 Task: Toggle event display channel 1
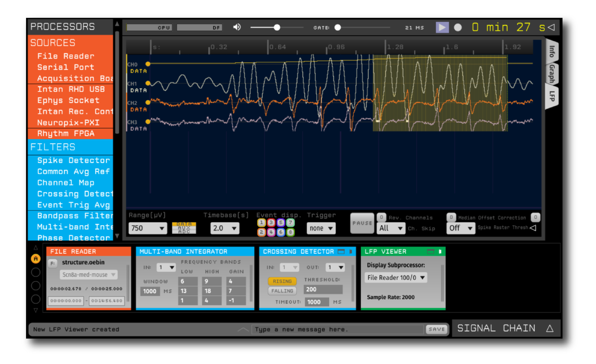[261, 222]
